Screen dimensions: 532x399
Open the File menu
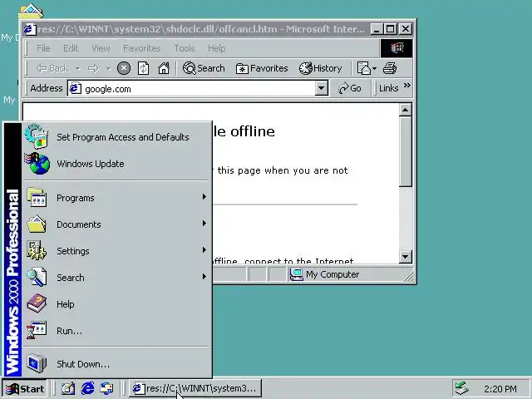coord(43,48)
